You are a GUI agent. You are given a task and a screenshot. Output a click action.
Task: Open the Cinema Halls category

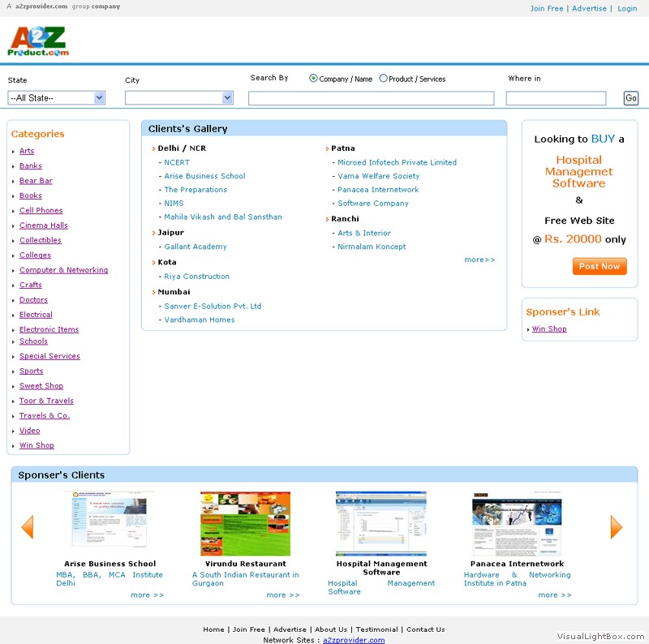pyautogui.click(x=44, y=225)
